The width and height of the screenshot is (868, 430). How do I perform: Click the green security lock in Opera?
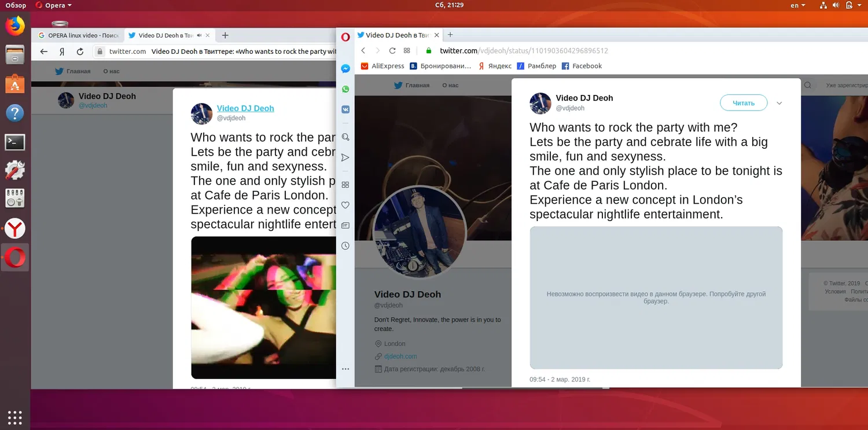(429, 51)
